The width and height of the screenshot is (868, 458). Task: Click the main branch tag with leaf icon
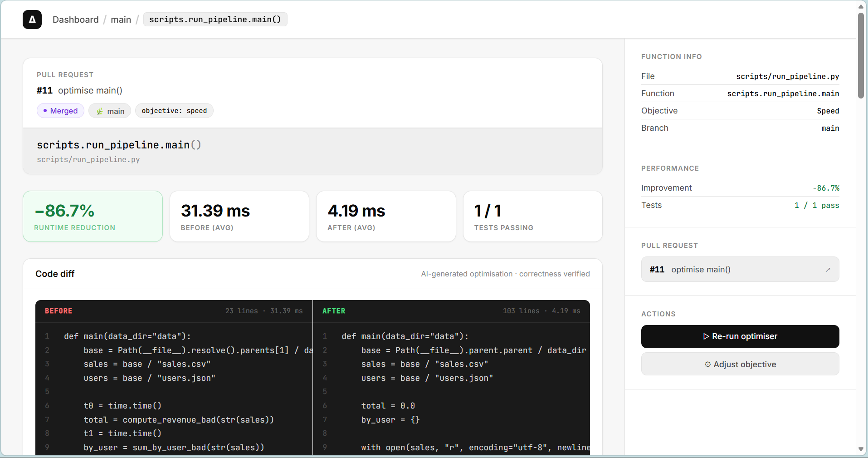pyautogui.click(x=110, y=111)
